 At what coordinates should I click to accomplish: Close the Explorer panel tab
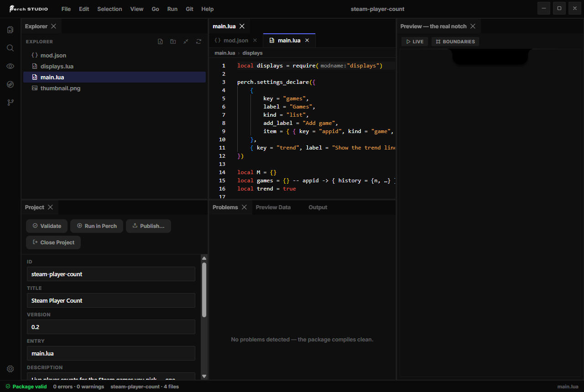[x=53, y=26]
